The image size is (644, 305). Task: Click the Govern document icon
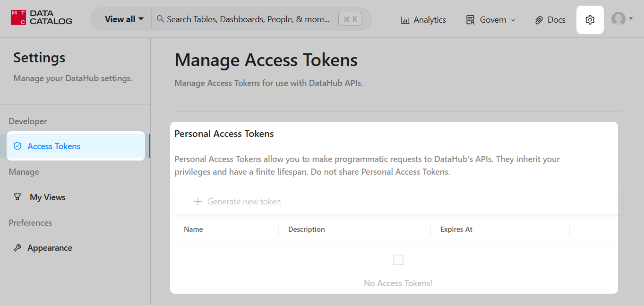pyautogui.click(x=470, y=20)
